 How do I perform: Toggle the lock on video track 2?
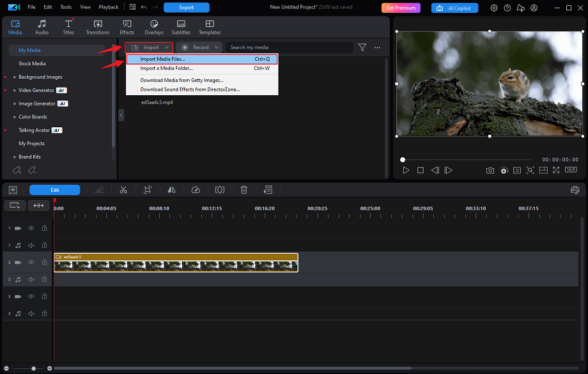44,263
